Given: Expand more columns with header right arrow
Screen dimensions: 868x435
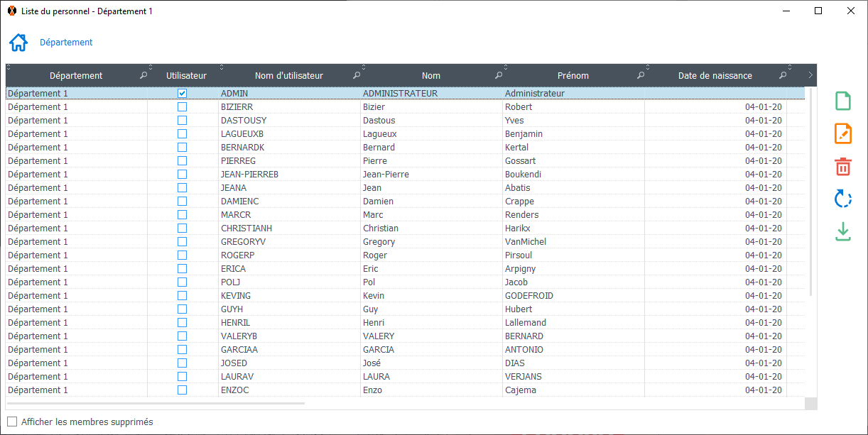Looking at the screenshot, I should [x=810, y=75].
